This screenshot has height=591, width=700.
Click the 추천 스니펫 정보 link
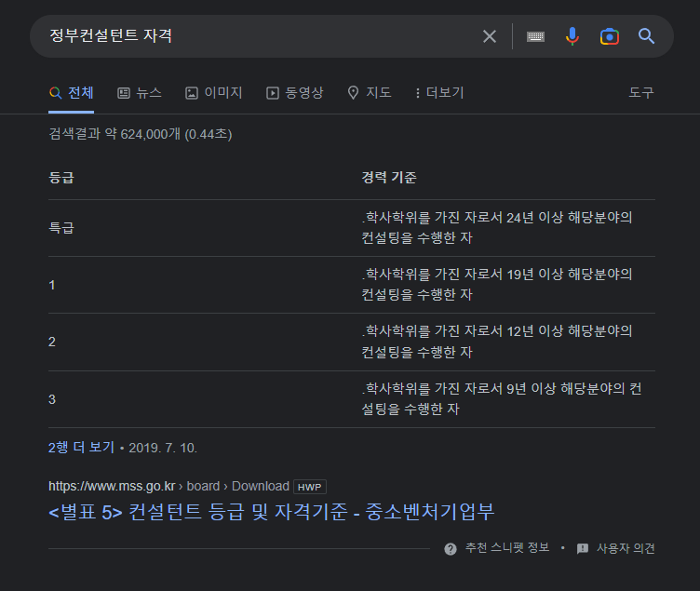507,547
